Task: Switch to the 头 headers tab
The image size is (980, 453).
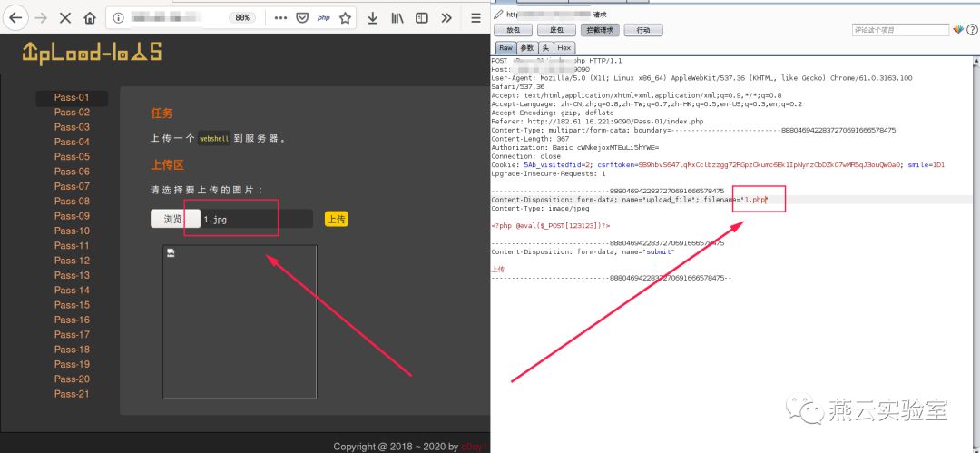Action: 545,47
